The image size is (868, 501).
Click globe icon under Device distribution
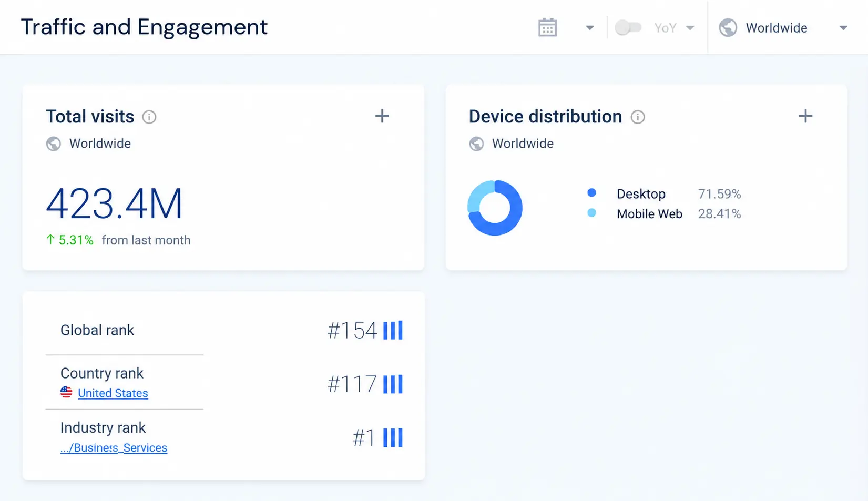pyautogui.click(x=476, y=144)
